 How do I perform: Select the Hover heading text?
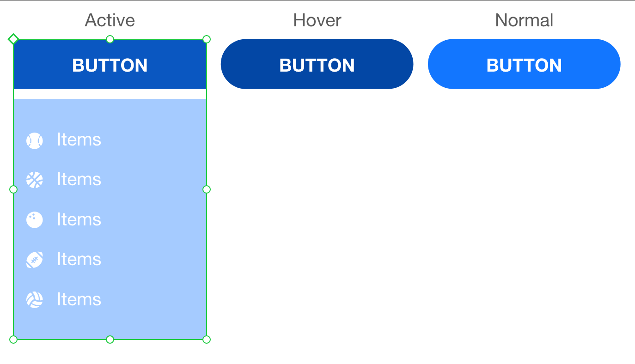click(x=317, y=20)
